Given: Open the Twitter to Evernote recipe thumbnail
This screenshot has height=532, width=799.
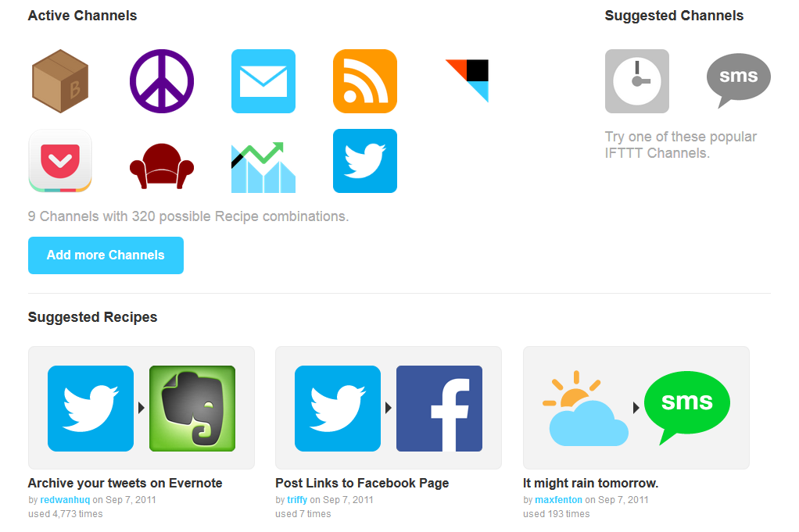Looking at the screenshot, I should (x=142, y=408).
